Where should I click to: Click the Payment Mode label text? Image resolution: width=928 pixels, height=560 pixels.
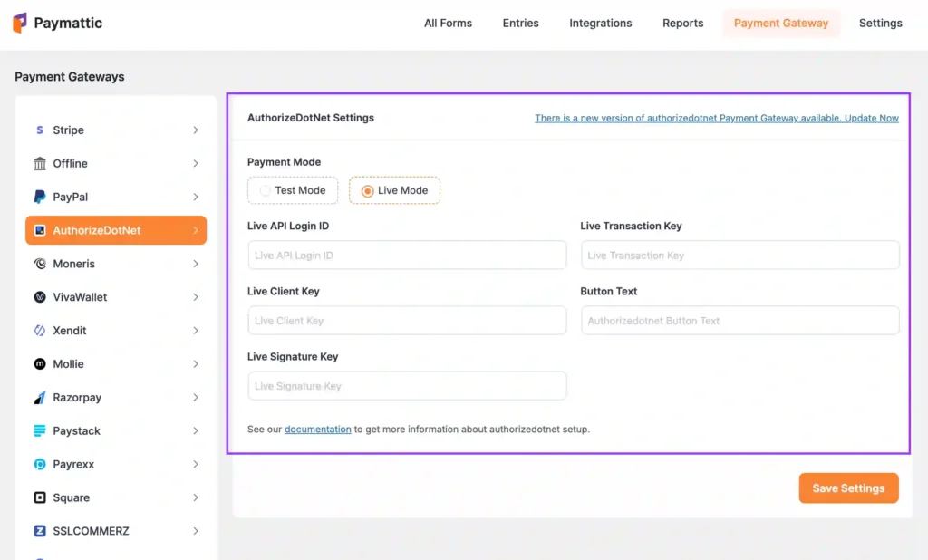[x=284, y=161]
